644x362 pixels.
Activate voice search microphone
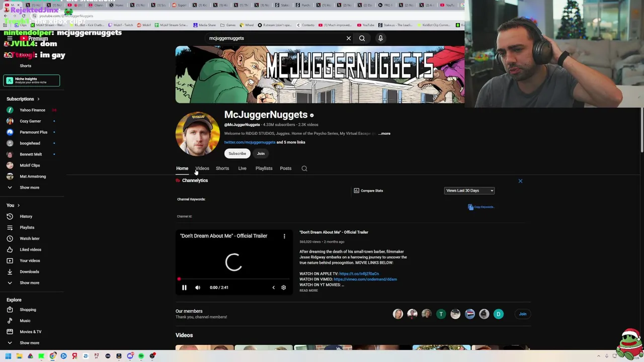click(380, 38)
